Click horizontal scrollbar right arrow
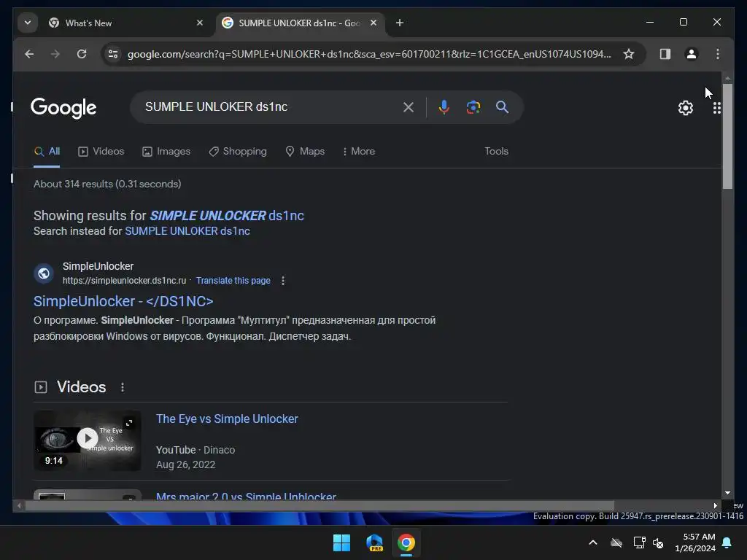The image size is (747, 560). coord(715,506)
